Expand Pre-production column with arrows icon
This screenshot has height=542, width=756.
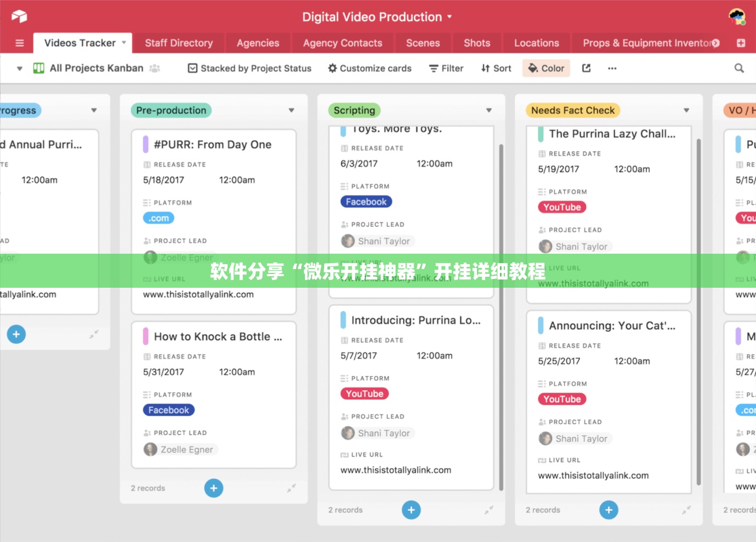[291, 488]
